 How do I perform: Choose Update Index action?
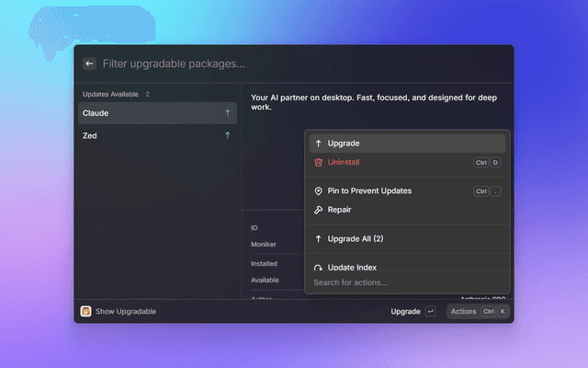pos(407,266)
